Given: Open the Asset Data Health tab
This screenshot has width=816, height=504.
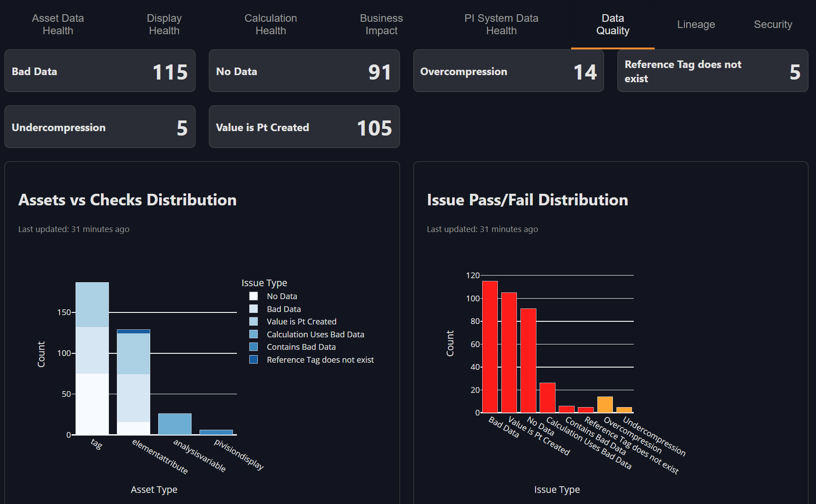Looking at the screenshot, I should (x=58, y=24).
